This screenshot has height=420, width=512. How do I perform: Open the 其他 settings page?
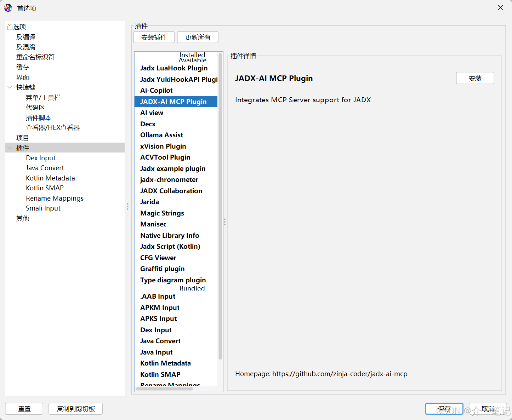(x=23, y=218)
